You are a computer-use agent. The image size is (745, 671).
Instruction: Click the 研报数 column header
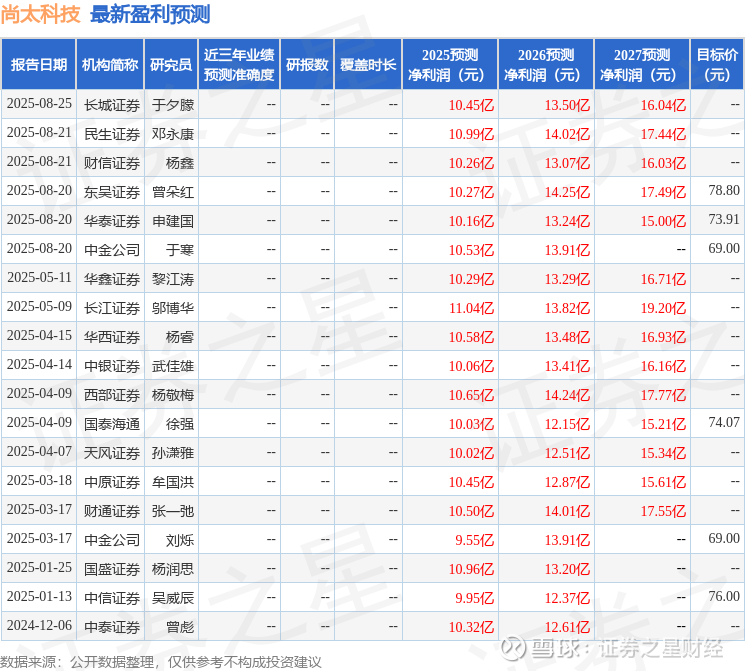click(x=307, y=65)
